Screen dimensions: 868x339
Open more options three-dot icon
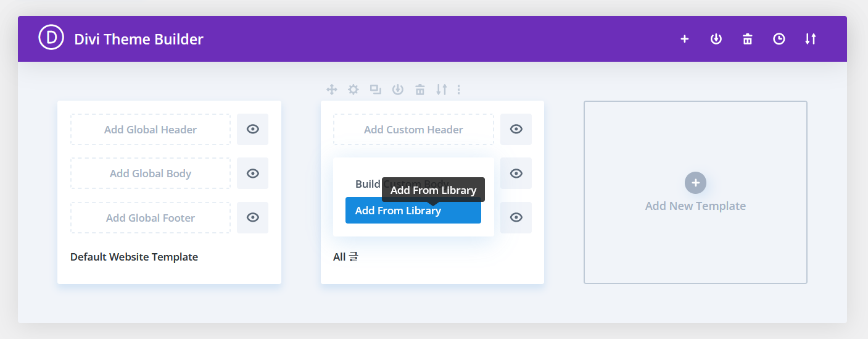pos(459,90)
